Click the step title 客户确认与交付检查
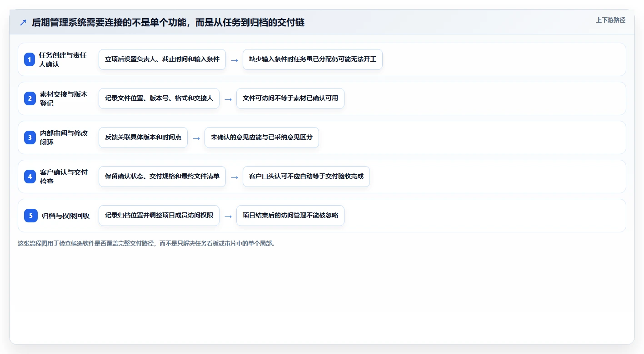 (x=64, y=177)
